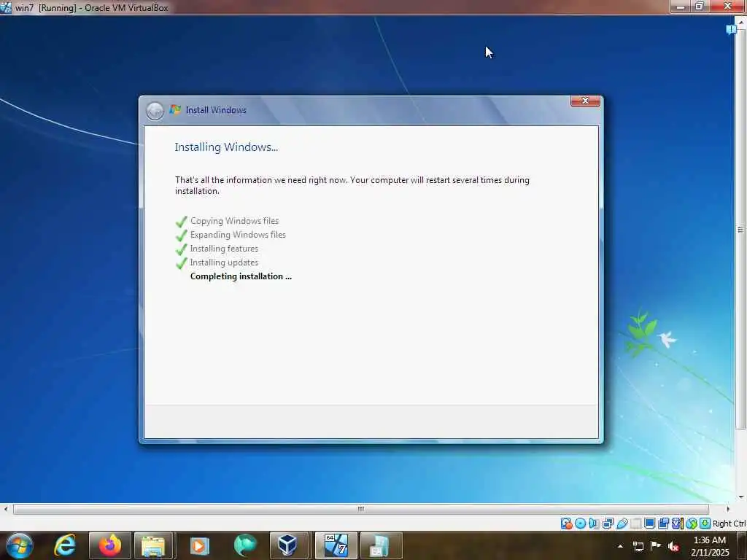The height and width of the screenshot is (560, 747).
Task: Click the VirtualBox optical drive indicator
Action: click(580, 524)
